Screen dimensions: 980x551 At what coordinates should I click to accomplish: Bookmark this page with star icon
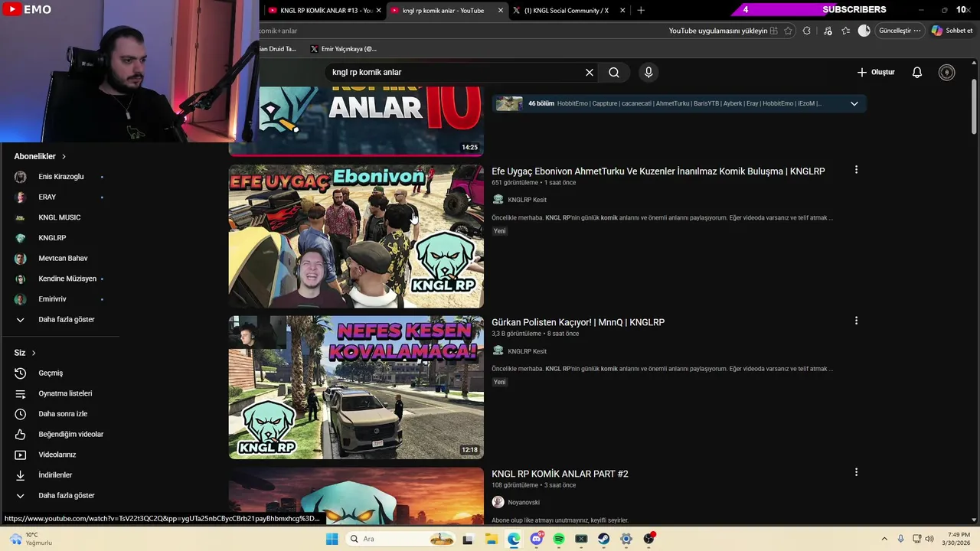[x=788, y=31]
